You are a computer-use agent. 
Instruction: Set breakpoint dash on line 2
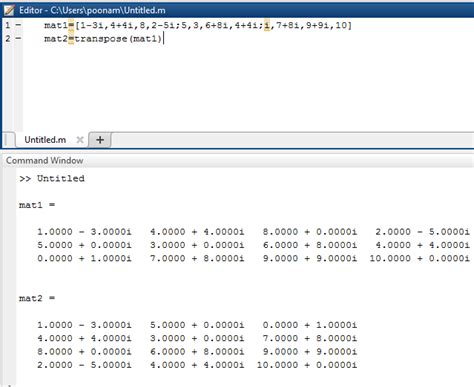click(x=18, y=38)
